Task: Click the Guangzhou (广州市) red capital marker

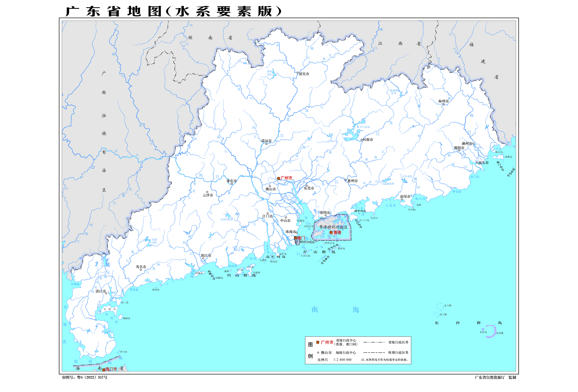Action: point(279,178)
